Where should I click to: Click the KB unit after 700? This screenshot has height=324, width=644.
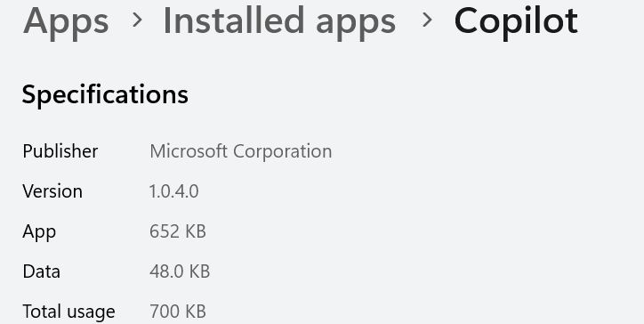pyautogui.click(x=196, y=312)
